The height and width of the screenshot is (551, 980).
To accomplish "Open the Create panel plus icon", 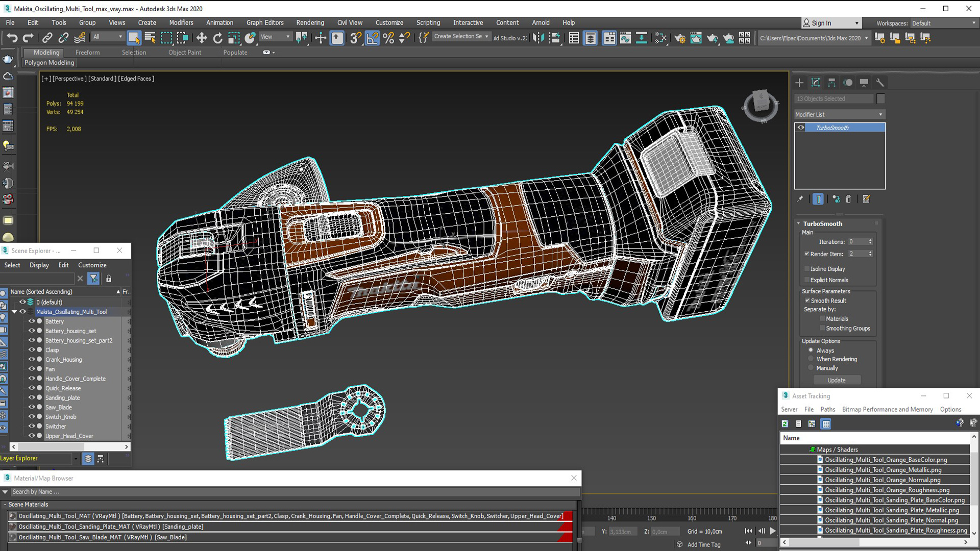I will 799,83.
